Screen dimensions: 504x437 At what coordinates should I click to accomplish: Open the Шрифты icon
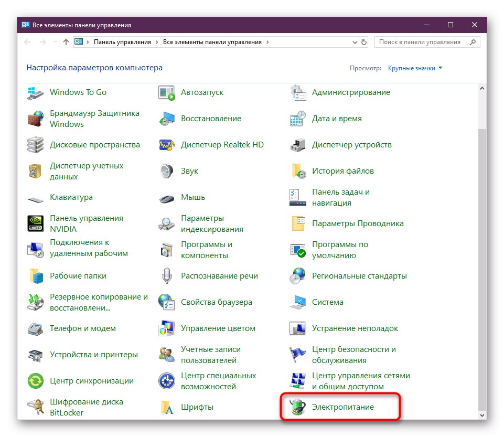click(x=166, y=408)
